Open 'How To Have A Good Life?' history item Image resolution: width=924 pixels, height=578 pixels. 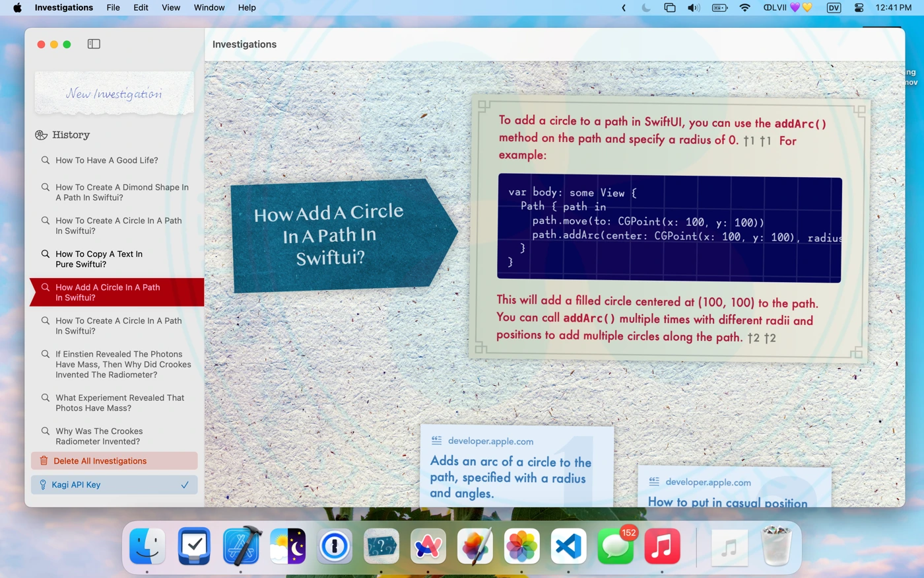(x=106, y=161)
